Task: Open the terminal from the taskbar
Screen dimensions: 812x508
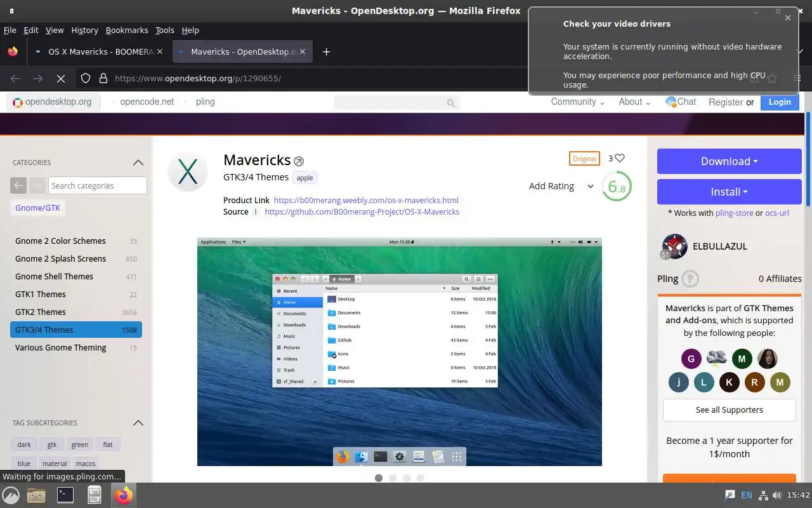Action: pyautogui.click(x=65, y=495)
